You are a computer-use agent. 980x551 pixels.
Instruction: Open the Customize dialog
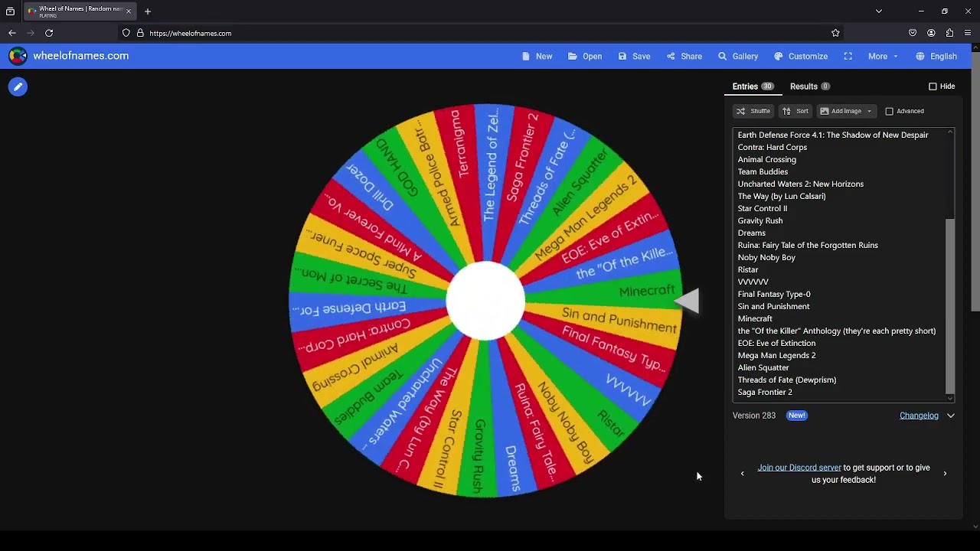tap(801, 56)
